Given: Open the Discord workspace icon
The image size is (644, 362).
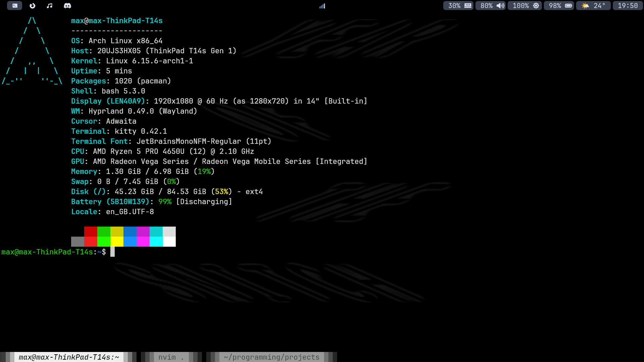Looking at the screenshot, I should 67,6.
